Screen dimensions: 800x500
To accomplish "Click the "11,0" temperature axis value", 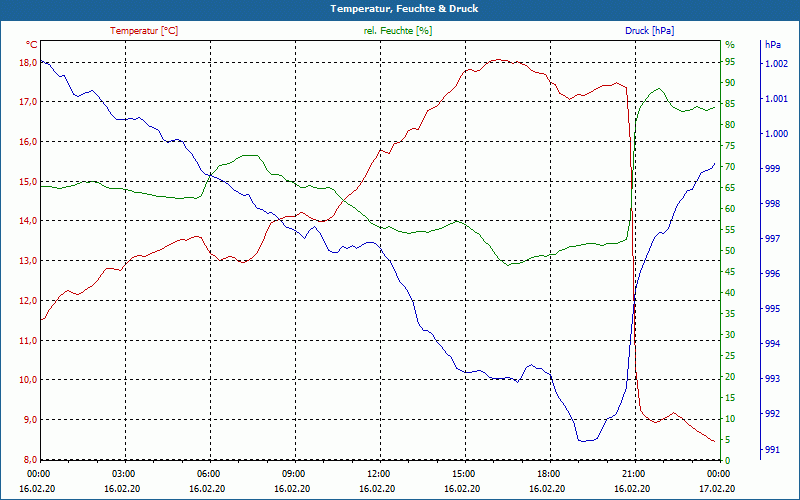I will 29,340.
